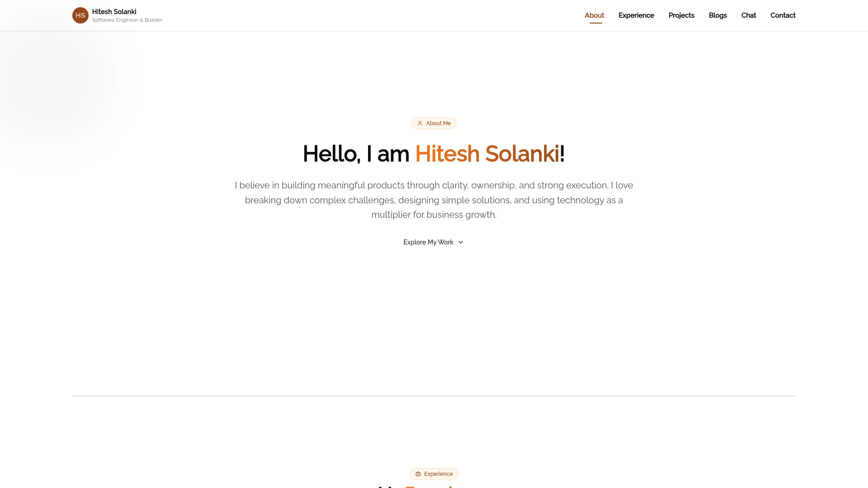Go to the Experience nav item

[x=636, y=15]
